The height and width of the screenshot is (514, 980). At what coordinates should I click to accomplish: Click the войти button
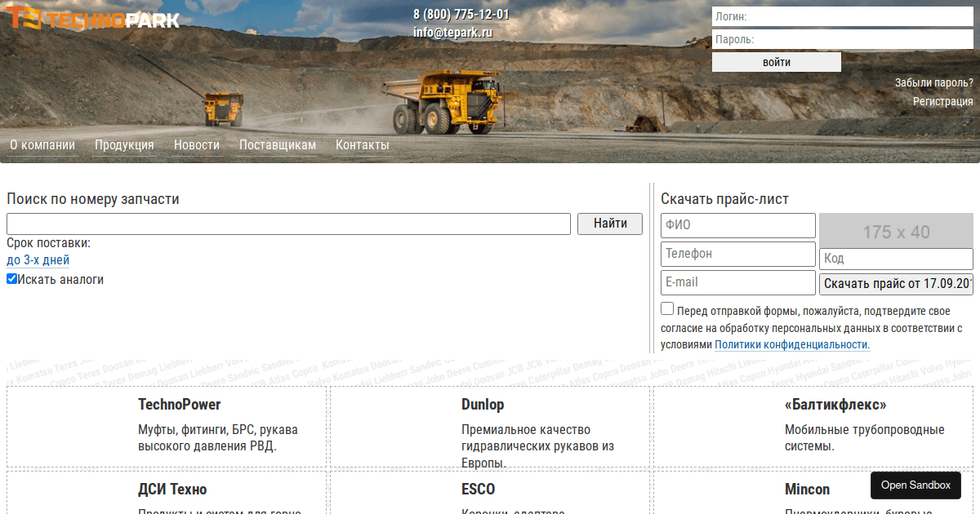(x=777, y=62)
